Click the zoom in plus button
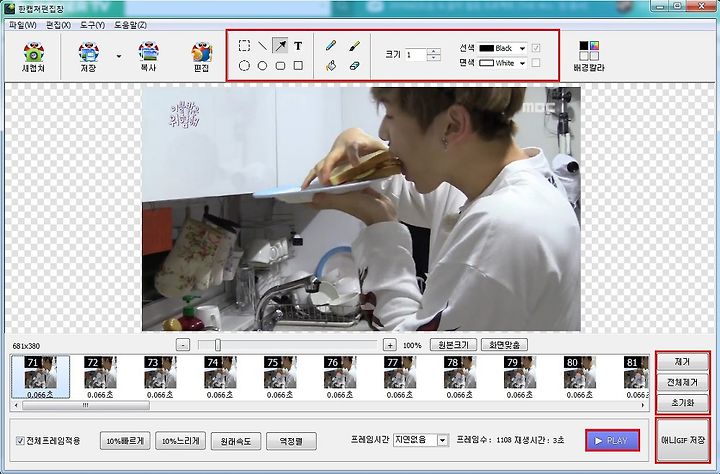The height and width of the screenshot is (474, 720). tap(390, 345)
